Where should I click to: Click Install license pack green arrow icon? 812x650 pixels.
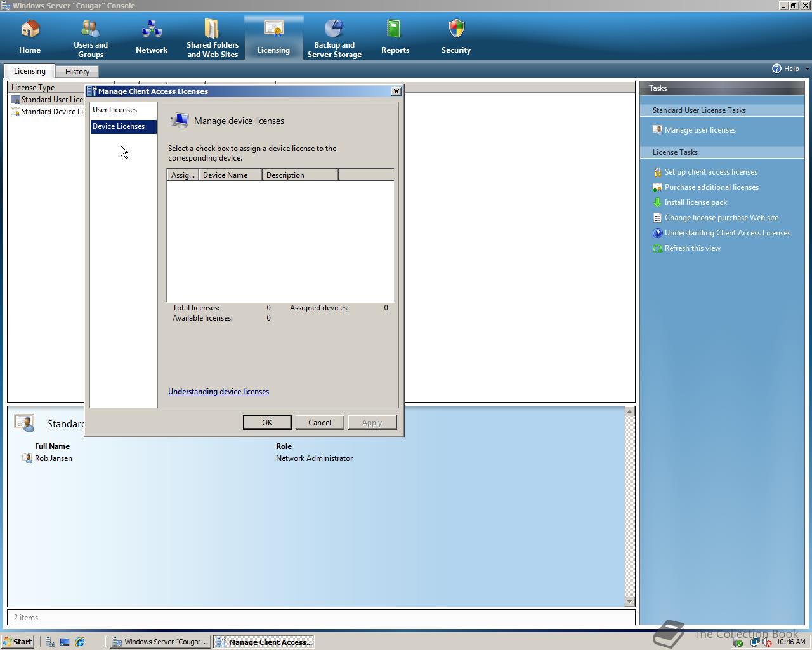[x=657, y=202]
